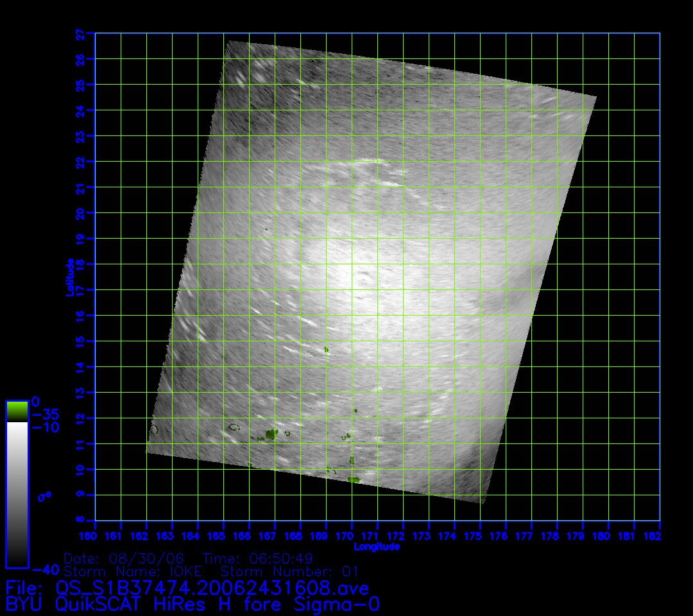Click the longitude tick label 182
693x616 pixels.
(x=653, y=536)
